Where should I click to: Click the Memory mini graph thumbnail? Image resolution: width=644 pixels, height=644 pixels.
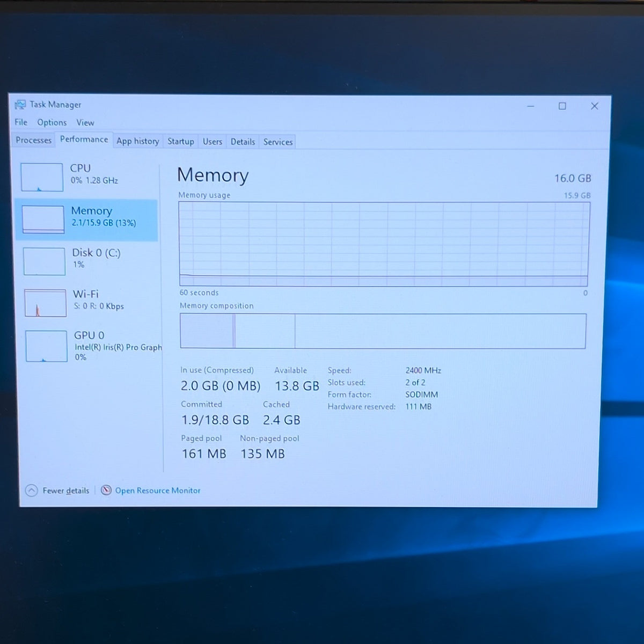pyautogui.click(x=43, y=219)
